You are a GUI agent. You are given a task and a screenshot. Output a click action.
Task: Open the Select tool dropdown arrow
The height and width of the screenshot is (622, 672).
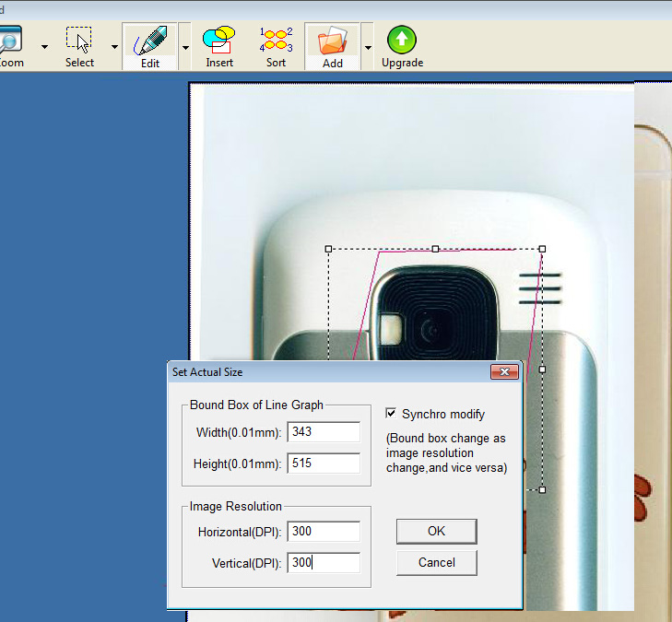point(114,47)
